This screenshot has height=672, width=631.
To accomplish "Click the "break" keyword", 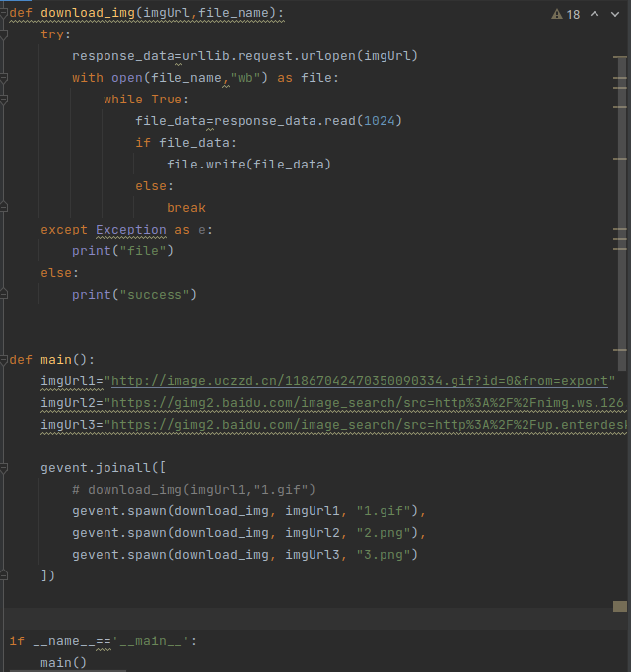I will coord(186,208).
